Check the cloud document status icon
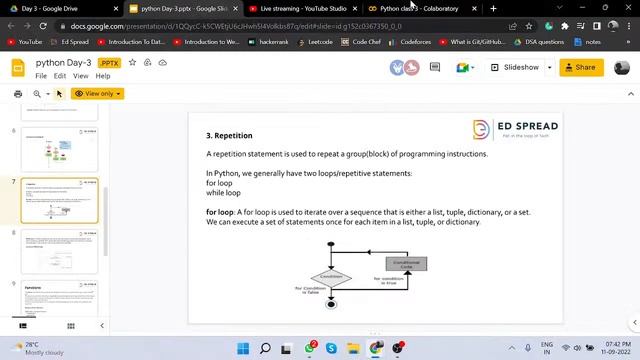The height and width of the screenshot is (360, 640). click(x=162, y=63)
